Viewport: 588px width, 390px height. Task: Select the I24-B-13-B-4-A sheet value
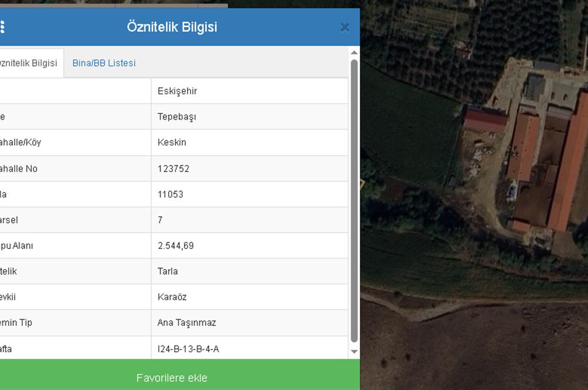188,349
